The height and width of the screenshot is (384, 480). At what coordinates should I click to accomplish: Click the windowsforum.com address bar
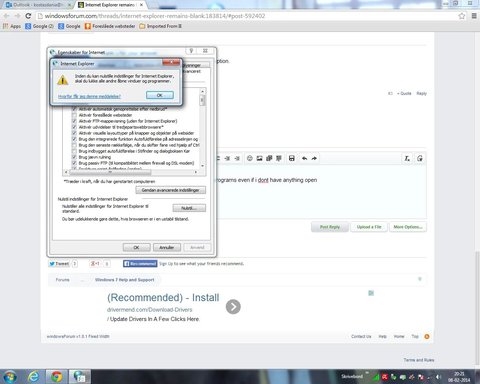pos(247,16)
